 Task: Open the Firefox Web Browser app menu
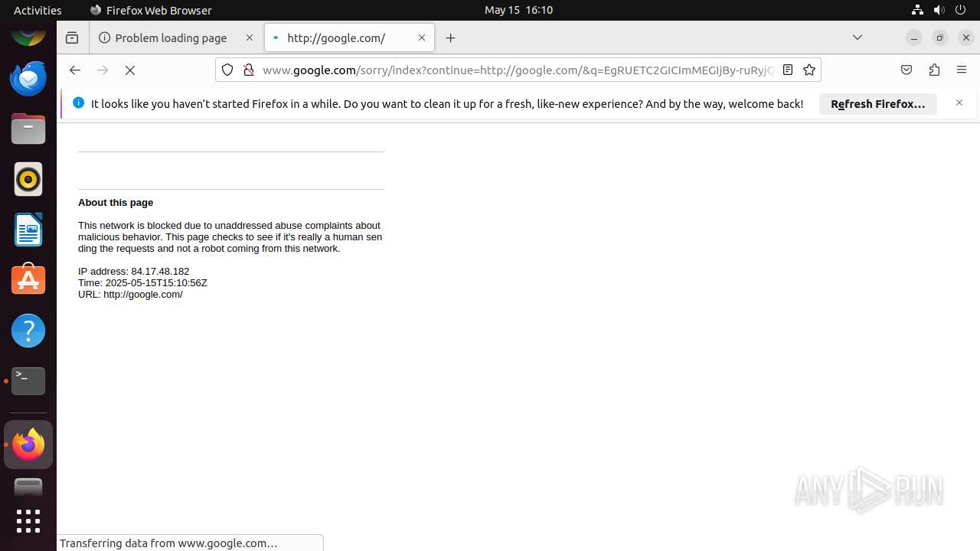pyautogui.click(x=151, y=10)
